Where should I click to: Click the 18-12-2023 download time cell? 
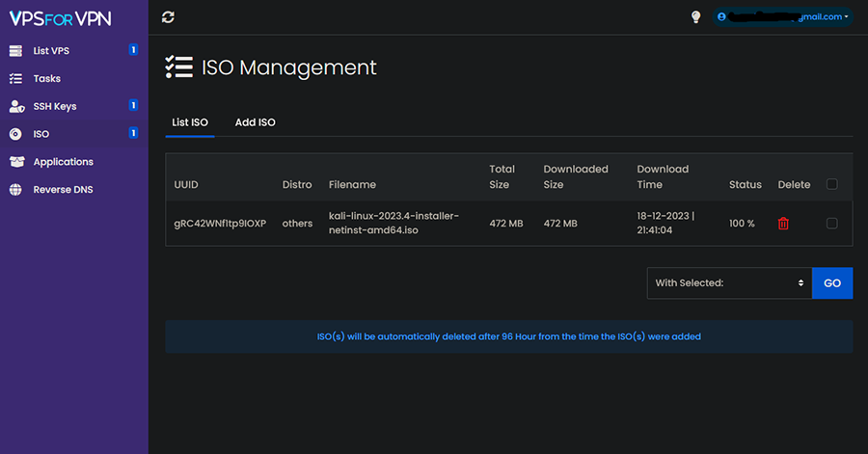tap(665, 223)
